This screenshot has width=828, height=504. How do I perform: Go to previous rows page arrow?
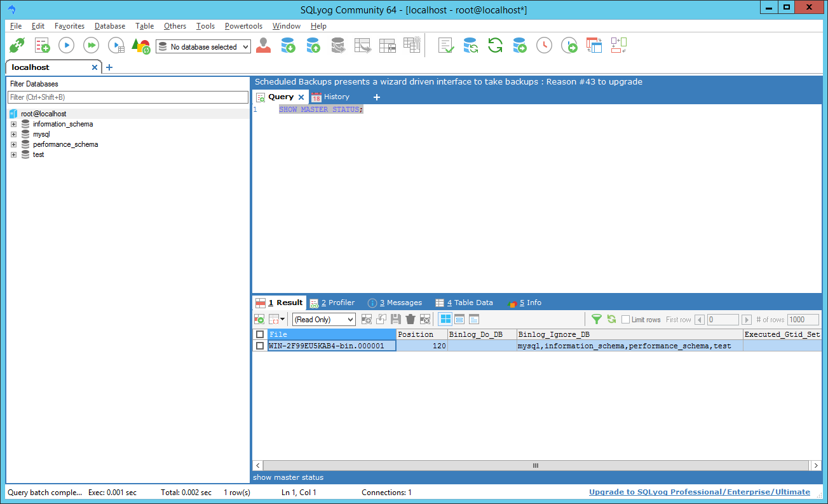click(x=700, y=320)
